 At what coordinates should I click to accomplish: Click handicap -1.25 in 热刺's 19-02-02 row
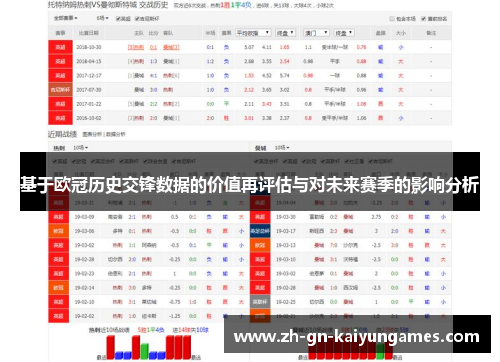point(175,316)
